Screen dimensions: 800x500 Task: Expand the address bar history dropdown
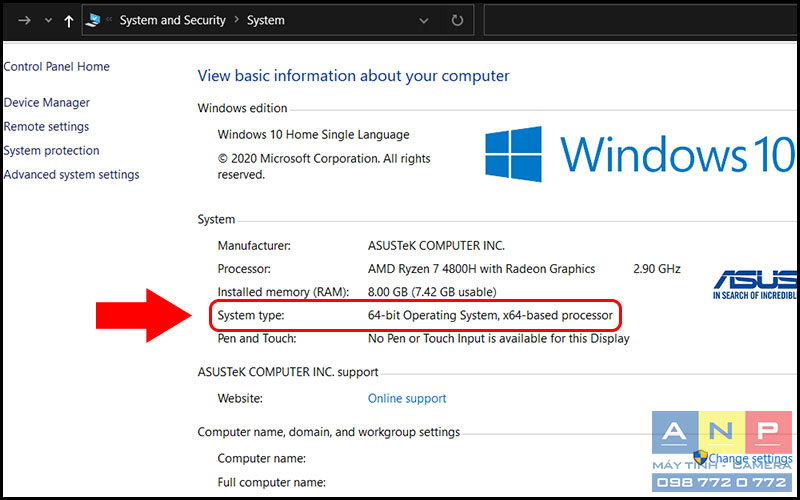tap(423, 21)
